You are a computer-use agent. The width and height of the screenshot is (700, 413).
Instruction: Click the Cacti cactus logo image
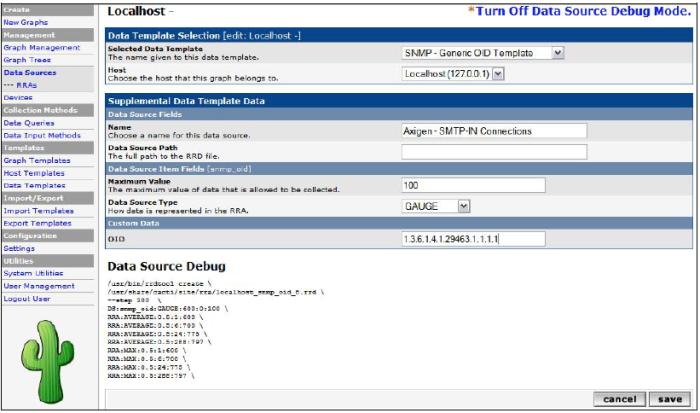[x=48, y=360]
